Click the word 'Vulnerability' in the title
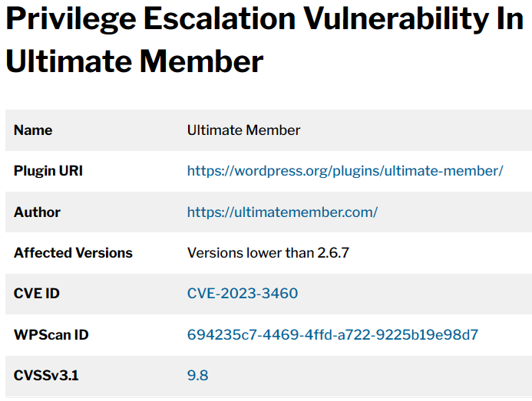 pyautogui.click(x=396, y=20)
